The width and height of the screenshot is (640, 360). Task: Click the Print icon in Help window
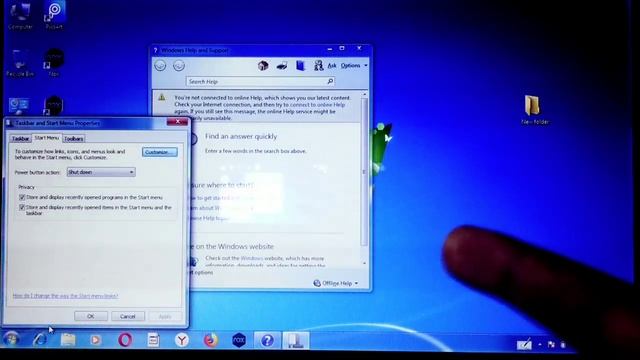click(x=282, y=65)
